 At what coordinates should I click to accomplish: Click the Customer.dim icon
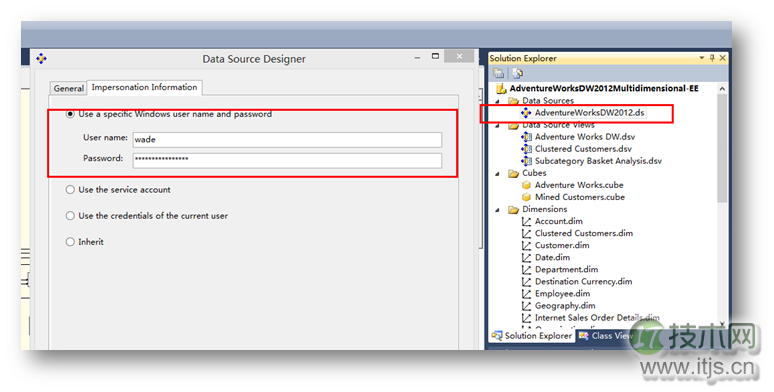(x=526, y=245)
